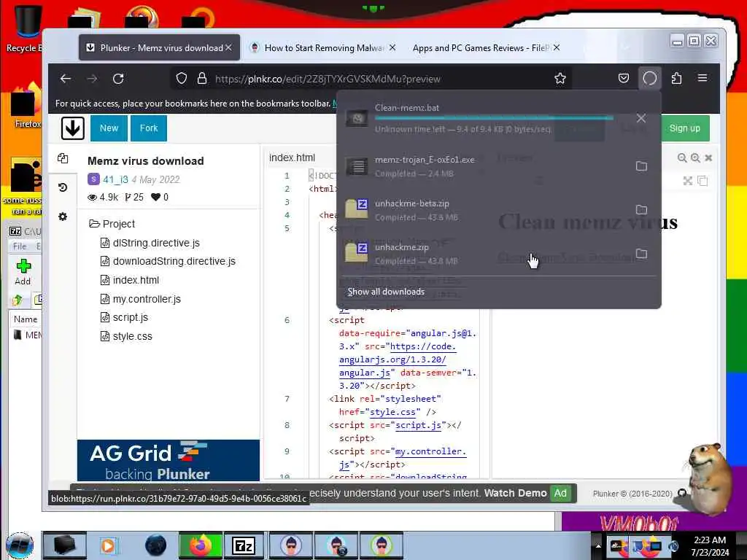Open Plunker files sidebar icon
747x560 pixels.
click(63, 158)
